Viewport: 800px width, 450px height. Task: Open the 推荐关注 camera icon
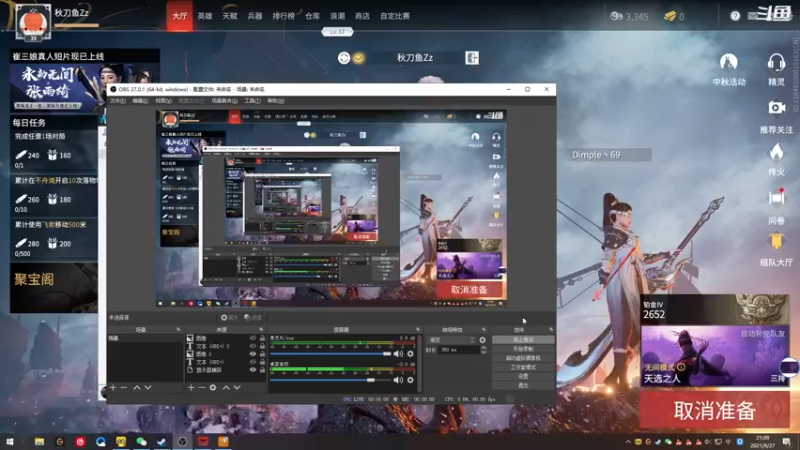(x=777, y=108)
